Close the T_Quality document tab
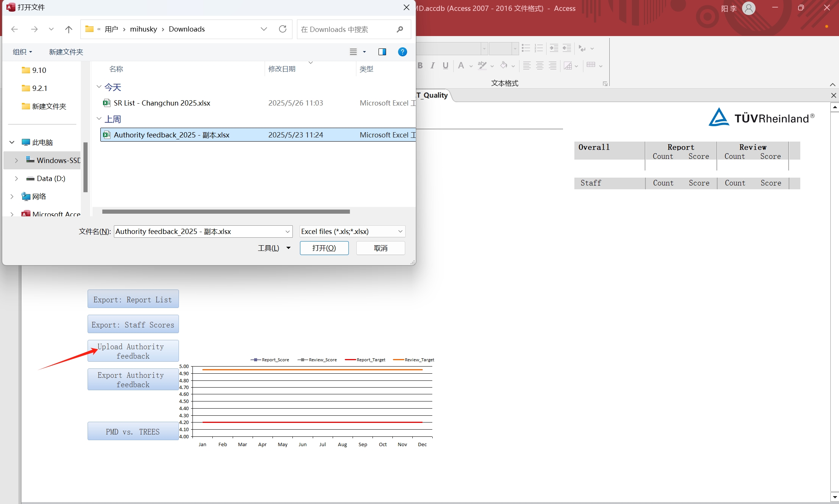Screen dimensions: 839x504 [833, 95]
